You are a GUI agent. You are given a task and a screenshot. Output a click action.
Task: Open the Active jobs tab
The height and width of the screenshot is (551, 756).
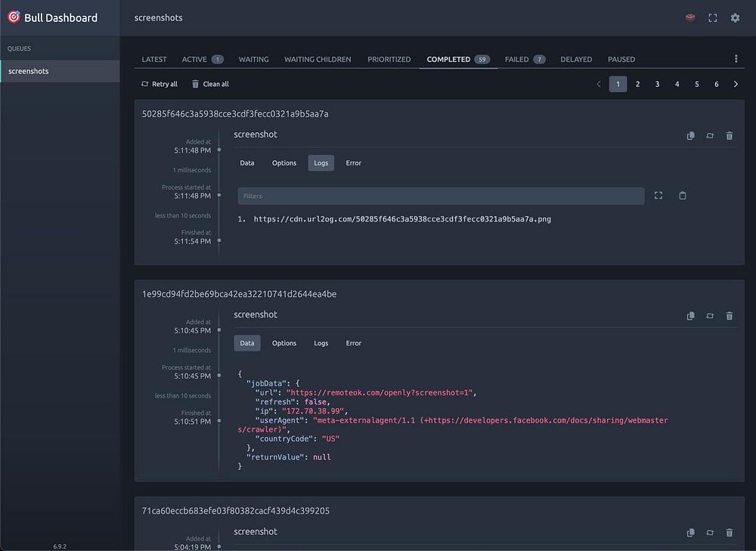(202, 59)
